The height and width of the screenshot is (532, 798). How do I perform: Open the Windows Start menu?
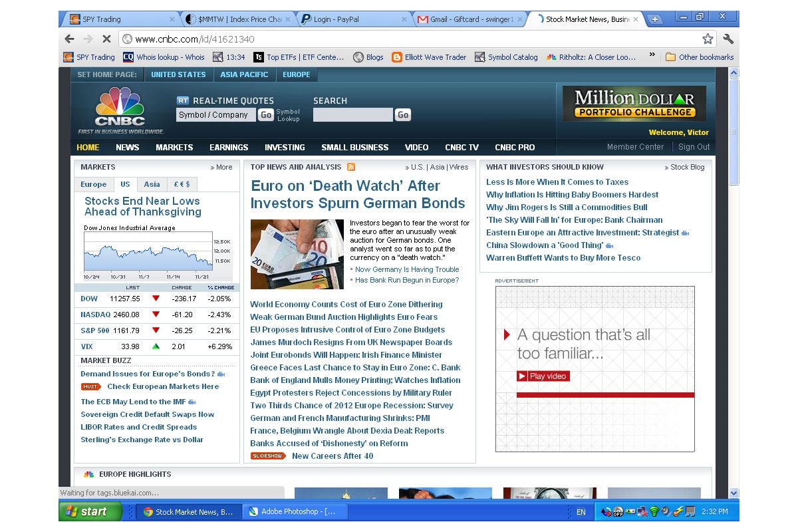90,511
